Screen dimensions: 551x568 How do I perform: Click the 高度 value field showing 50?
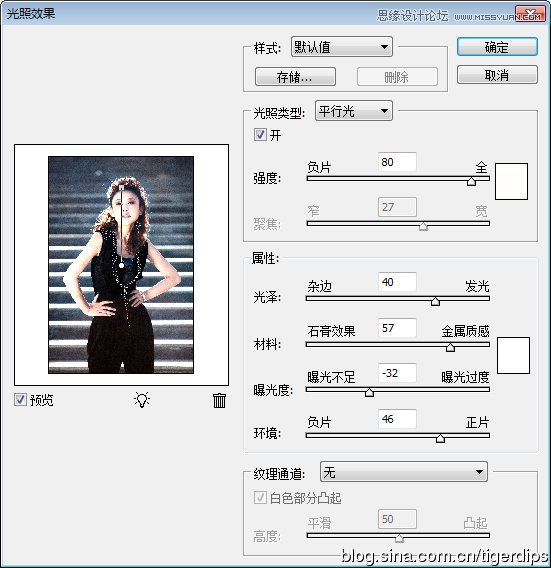coord(397,519)
